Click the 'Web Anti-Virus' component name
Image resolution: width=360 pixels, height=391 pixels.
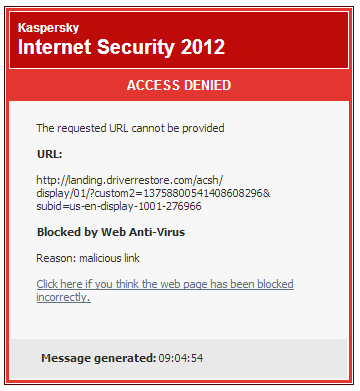(143, 232)
